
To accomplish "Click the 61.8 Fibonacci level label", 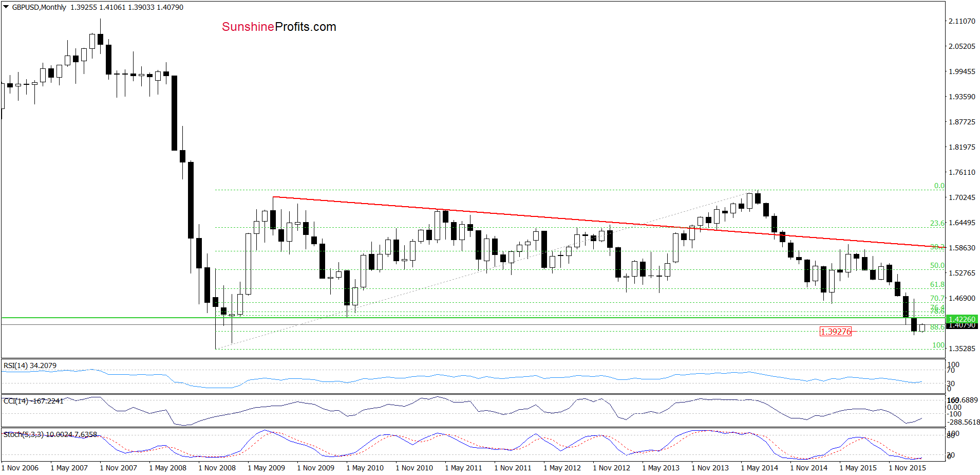I will [937, 284].
